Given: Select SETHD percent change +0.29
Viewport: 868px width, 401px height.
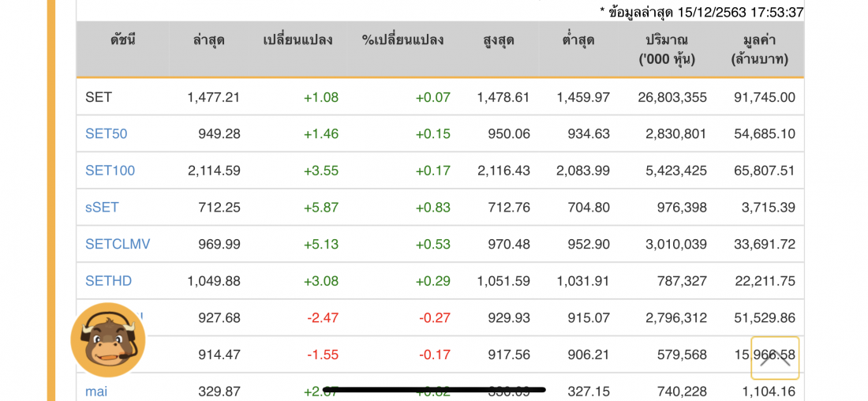Looking at the screenshot, I should click(433, 281).
